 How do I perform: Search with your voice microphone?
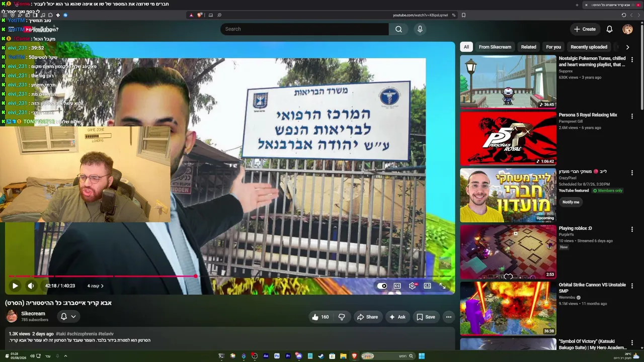pyautogui.click(x=420, y=29)
